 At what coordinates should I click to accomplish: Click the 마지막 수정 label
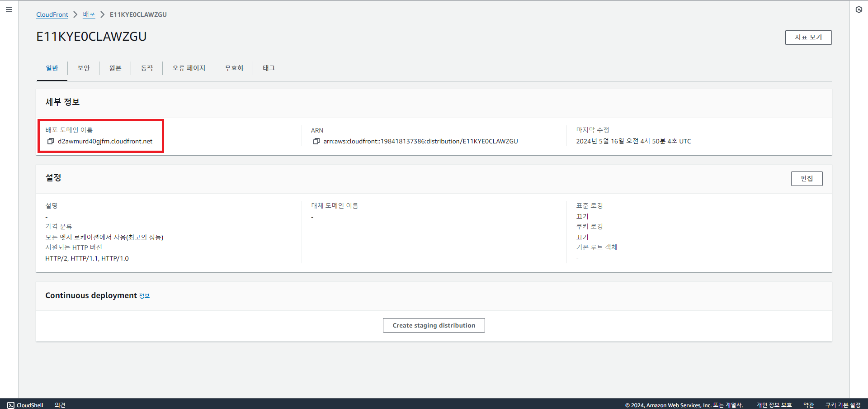pyautogui.click(x=593, y=130)
